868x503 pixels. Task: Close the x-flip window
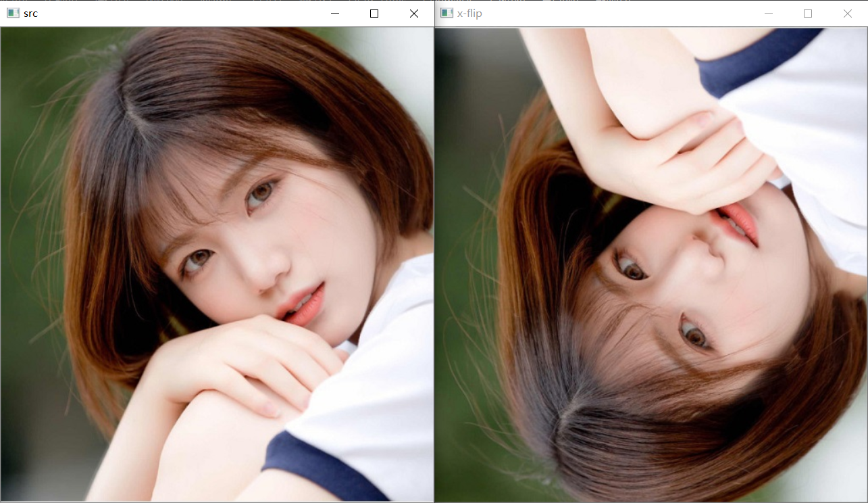tap(848, 14)
